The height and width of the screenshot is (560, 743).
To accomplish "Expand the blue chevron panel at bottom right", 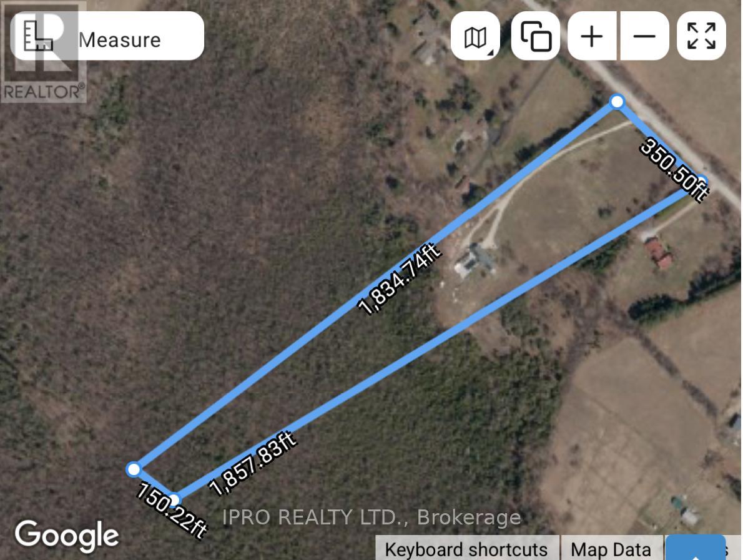I will point(696,549).
